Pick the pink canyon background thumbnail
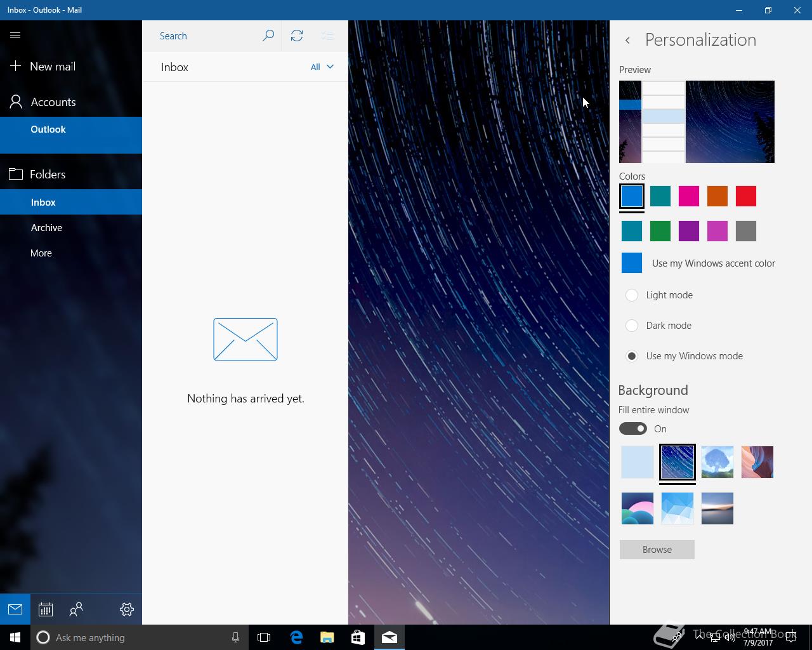The height and width of the screenshot is (650, 812). pos(757,462)
